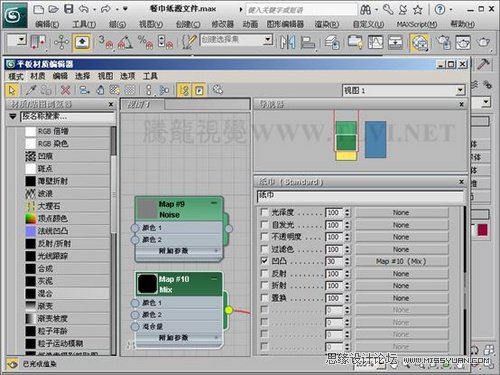The height and width of the screenshot is (375, 500).
Task: Click the hammer utilities tab icon
Action: (x=483, y=64)
